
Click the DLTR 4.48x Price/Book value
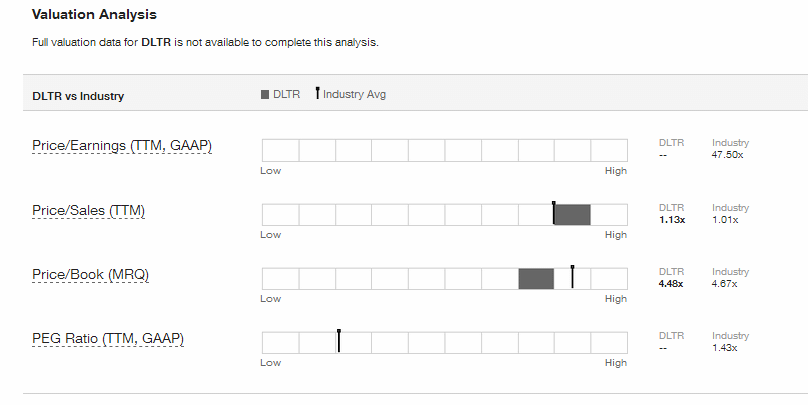(671, 283)
